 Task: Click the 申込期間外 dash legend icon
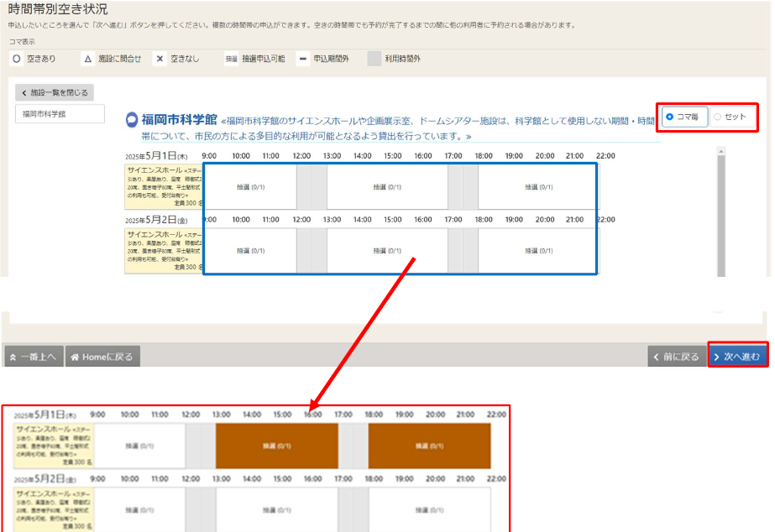[x=303, y=59]
